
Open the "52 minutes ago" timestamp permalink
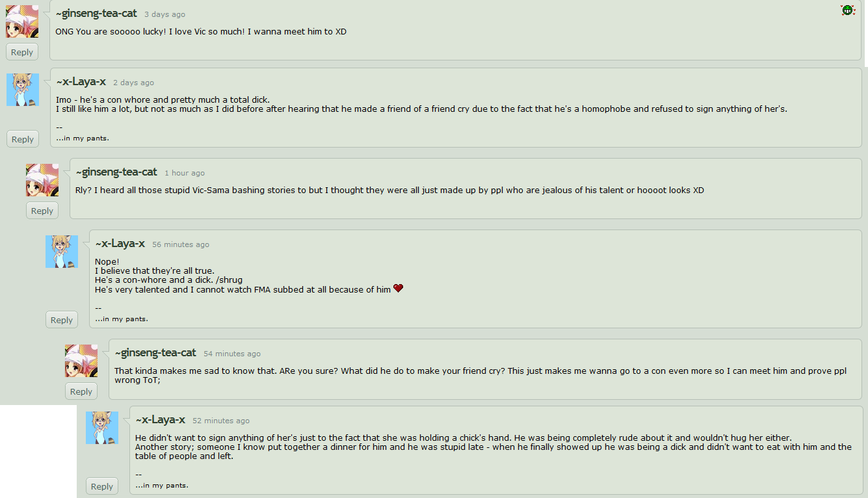pyautogui.click(x=221, y=421)
